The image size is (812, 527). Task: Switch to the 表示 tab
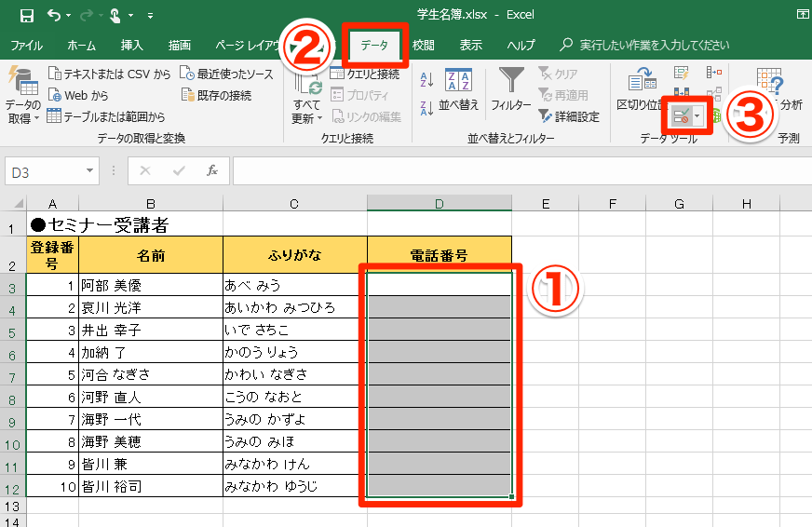(471, 46)
